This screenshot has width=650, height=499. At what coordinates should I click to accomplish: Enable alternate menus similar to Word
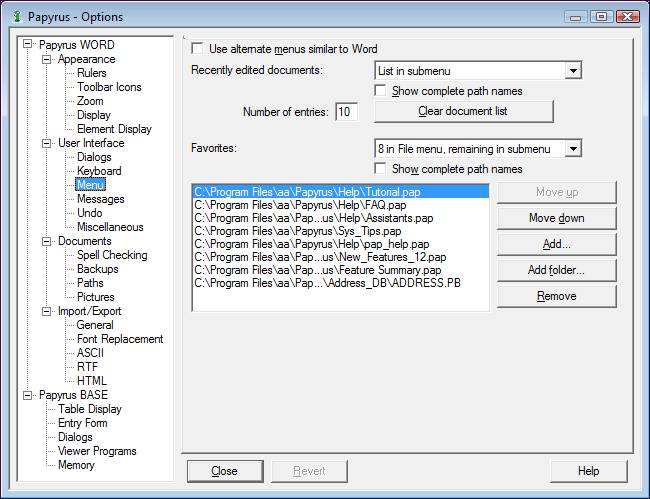197,48
